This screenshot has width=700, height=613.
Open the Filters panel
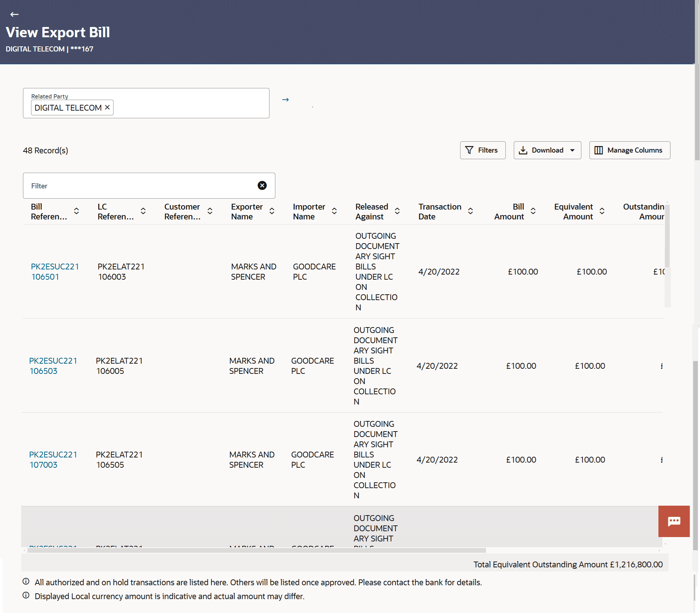click(482, 150)
